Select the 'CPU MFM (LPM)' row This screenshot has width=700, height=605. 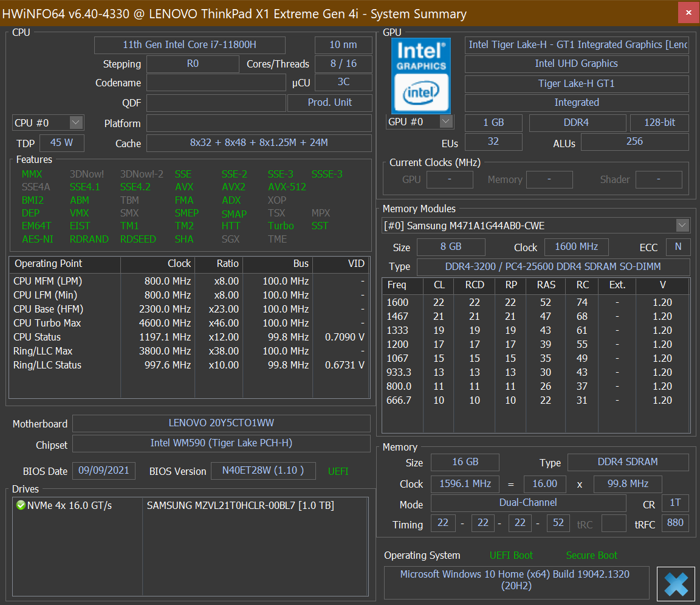click(x=190, y=282)
